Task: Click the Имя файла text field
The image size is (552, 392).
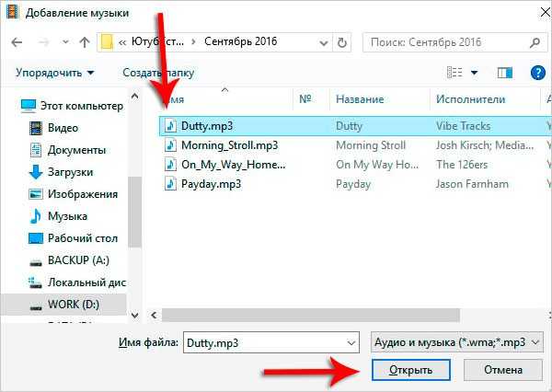Action: pyautogui.click(x=271, y=342)
